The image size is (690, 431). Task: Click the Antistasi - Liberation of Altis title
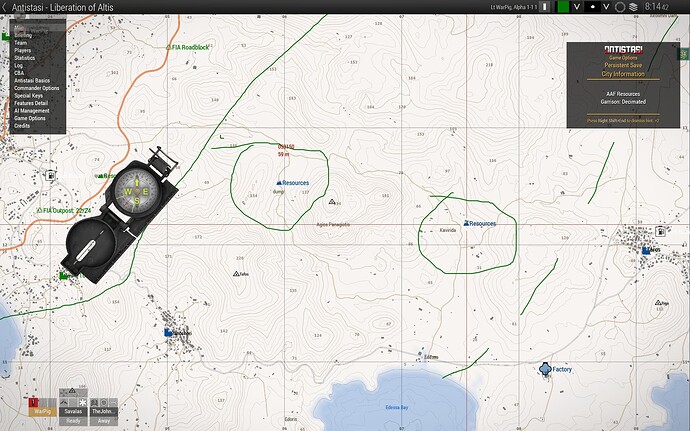point(62,7)
